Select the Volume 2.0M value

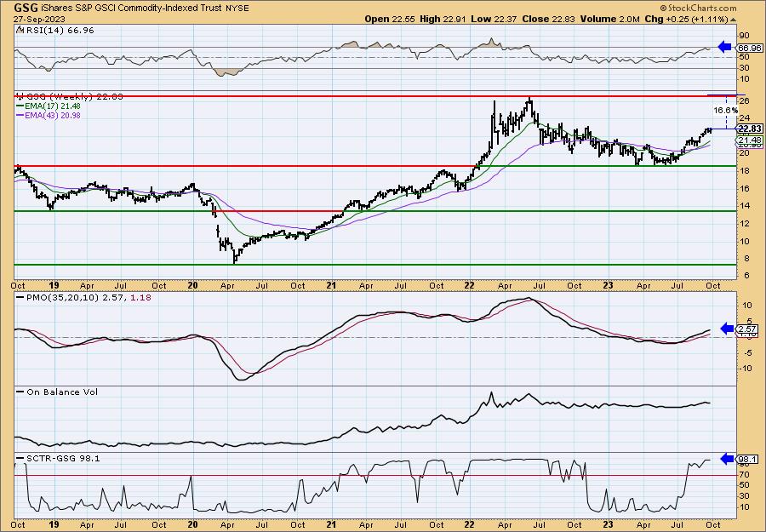click(x=609, y=19)
